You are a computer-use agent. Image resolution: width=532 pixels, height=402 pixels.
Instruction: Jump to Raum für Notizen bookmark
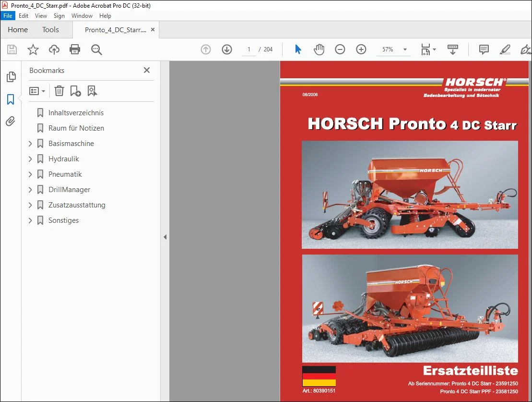click(x=76, y=128)
